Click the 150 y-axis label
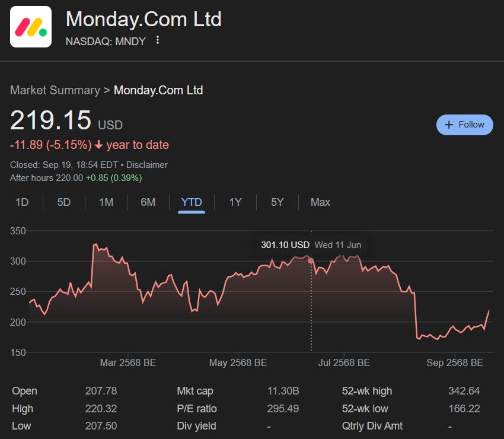The image size is (504, 439). 18,352
